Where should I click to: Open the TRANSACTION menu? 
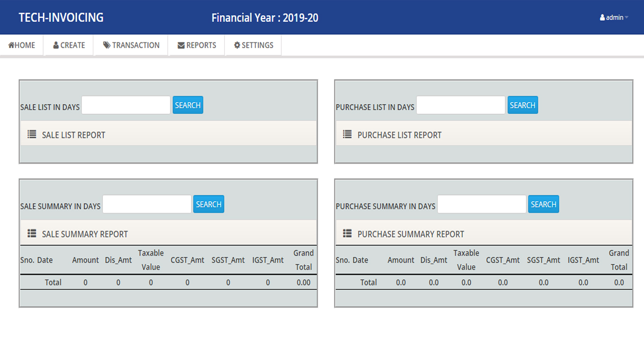(131, 45)
